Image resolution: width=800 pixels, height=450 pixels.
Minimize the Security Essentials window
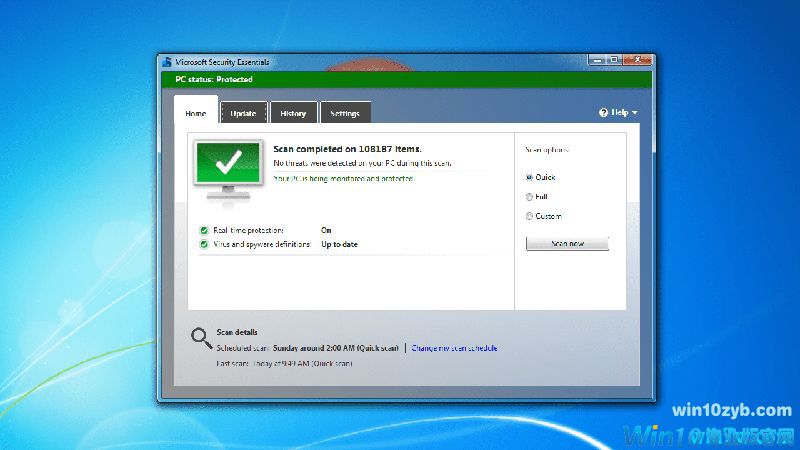pos(597,60)
